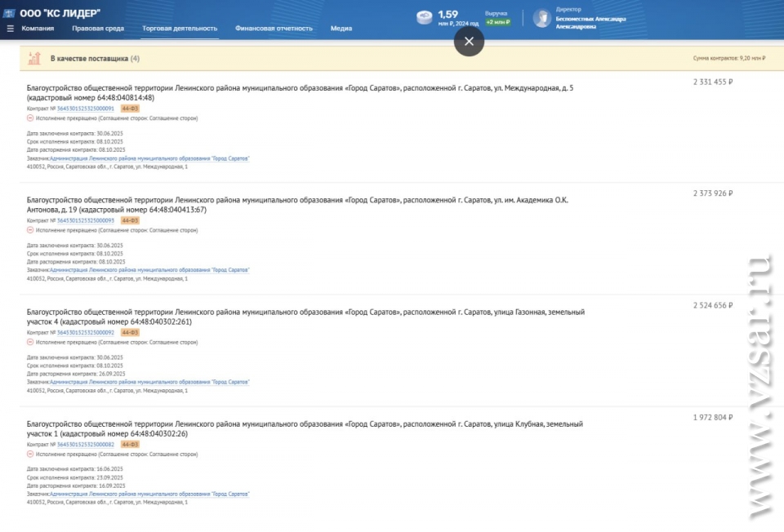Click the red status icon of contract 3645301525325000091
The height and width of the screenshot is (532, 784).
pyautogui.click(x=30, y=118)
